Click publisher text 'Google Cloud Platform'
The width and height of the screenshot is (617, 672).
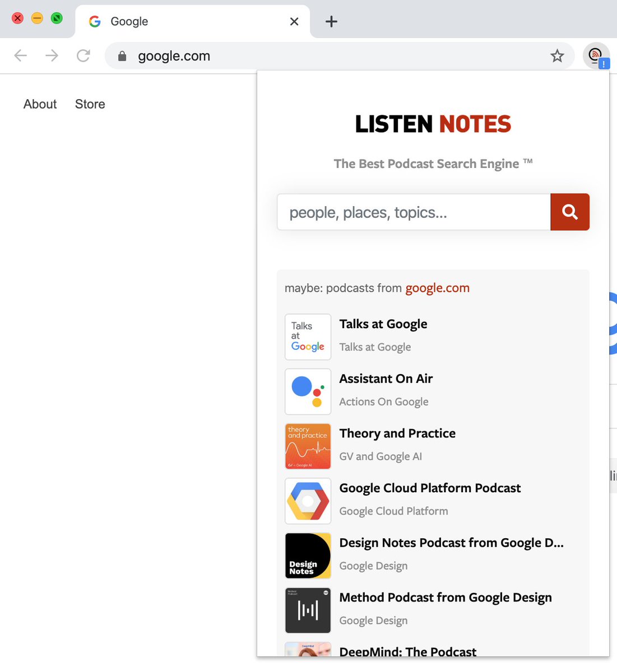pos(393,511)
